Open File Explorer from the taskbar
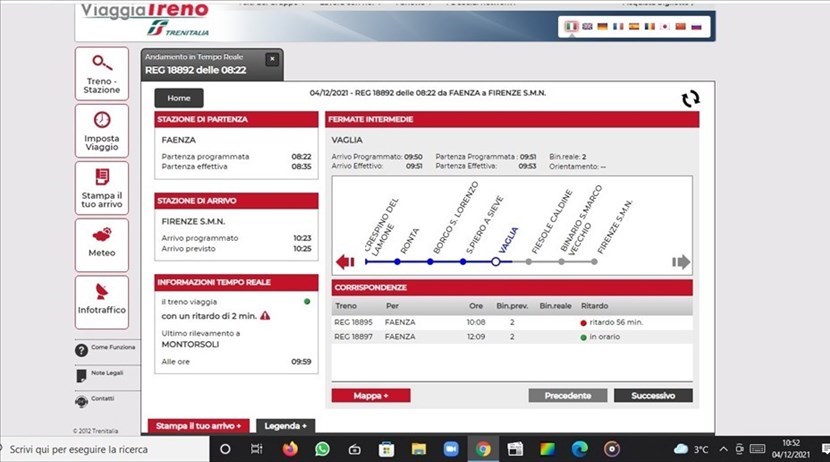 click(419, 449)
